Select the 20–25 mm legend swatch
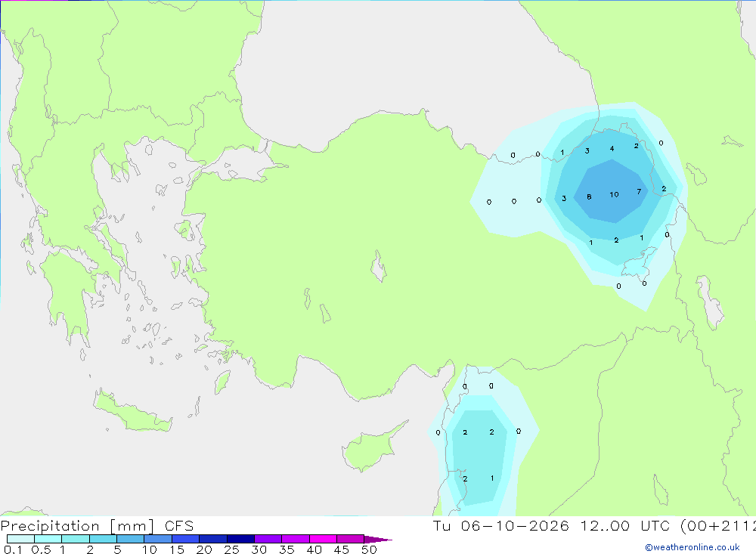This screenshot has height=554, width=756. click(213, 539)
